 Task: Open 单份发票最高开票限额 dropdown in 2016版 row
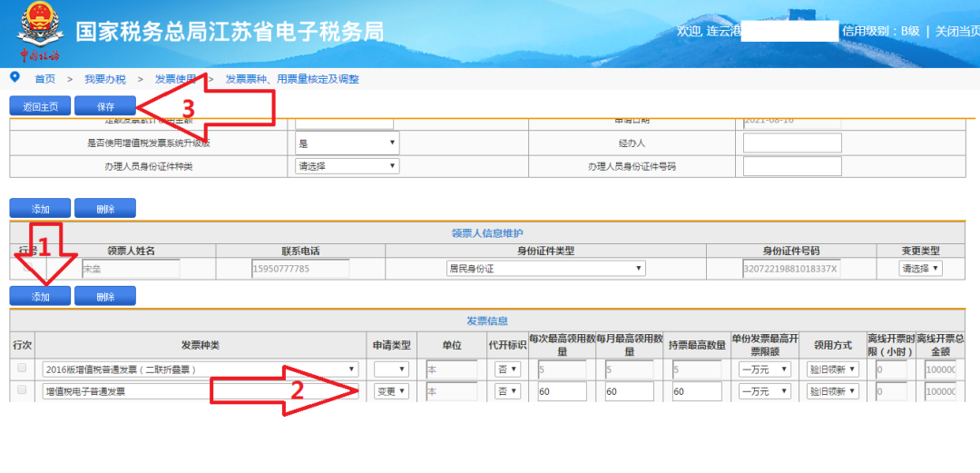click(765, 370)
